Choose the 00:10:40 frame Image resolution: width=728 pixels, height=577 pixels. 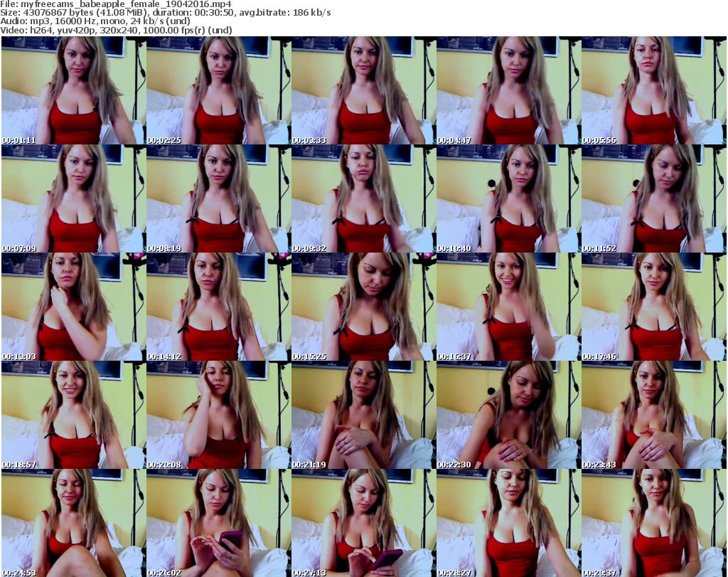click(508, 198)
